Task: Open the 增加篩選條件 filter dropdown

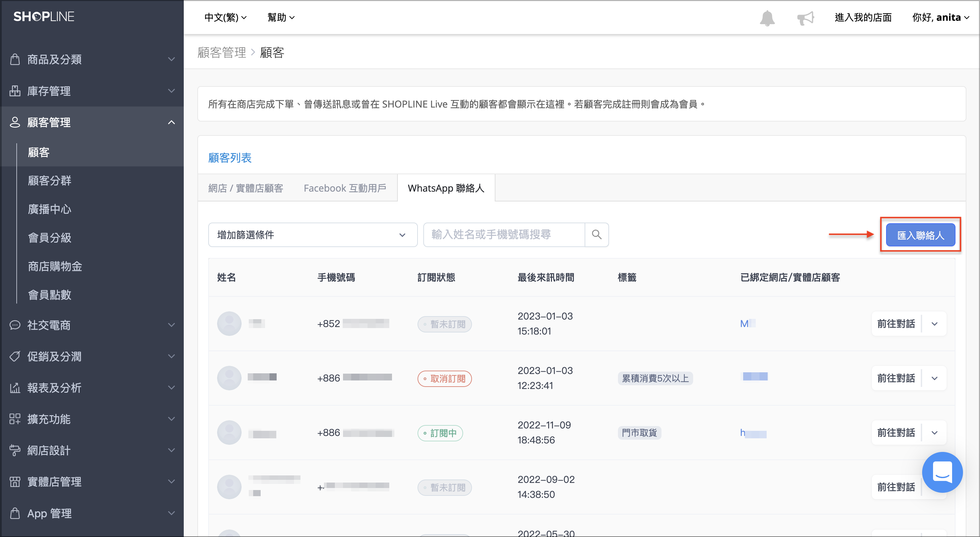Action: tap(313, 235)
